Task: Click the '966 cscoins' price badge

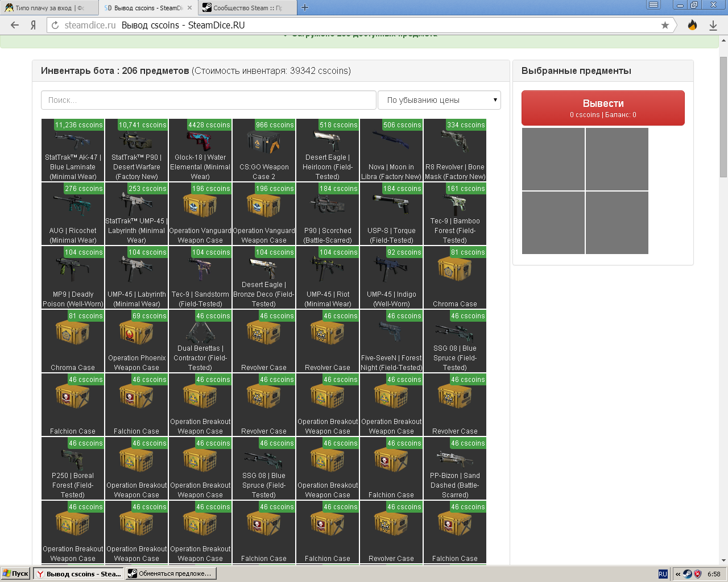Action: tap(274, 125)
